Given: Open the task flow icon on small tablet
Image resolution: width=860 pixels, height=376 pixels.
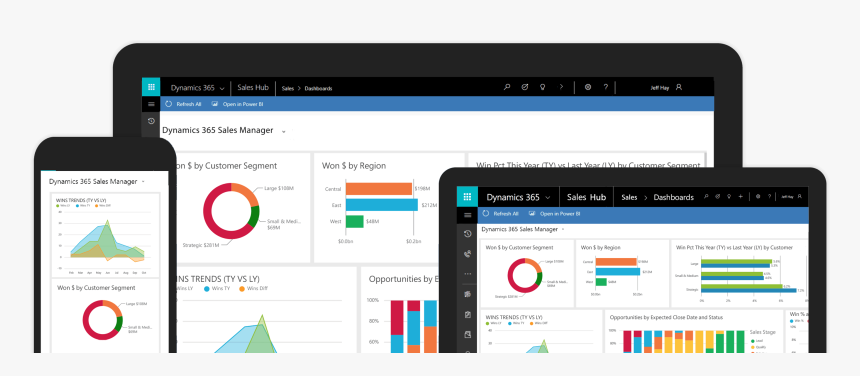Looking at the screenshot, I should pyautogui.click(x=717, y=196).
